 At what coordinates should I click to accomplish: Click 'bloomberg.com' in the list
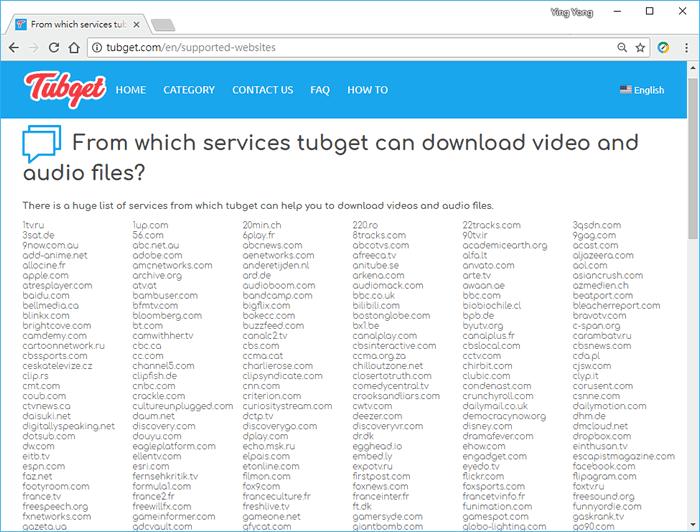[167, 316]
